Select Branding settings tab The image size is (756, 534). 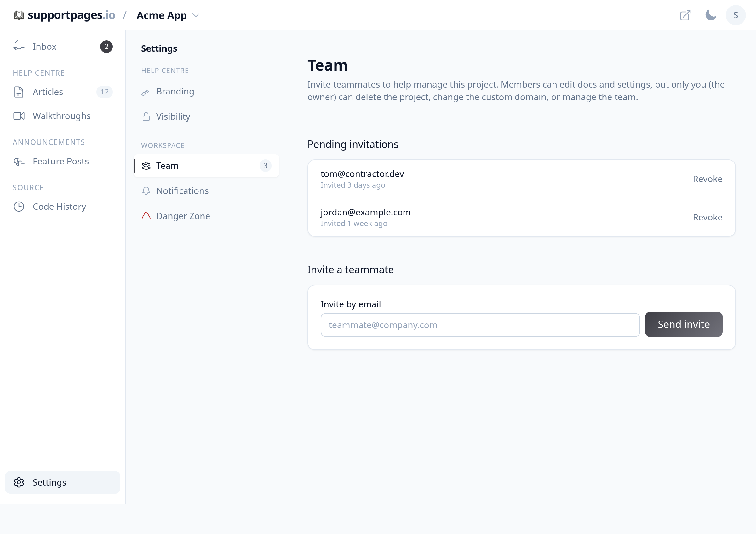coord(206,92)
